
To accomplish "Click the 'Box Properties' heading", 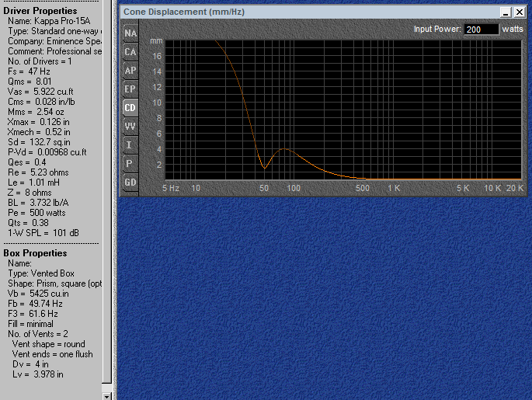I will click(x=35, y=253).
